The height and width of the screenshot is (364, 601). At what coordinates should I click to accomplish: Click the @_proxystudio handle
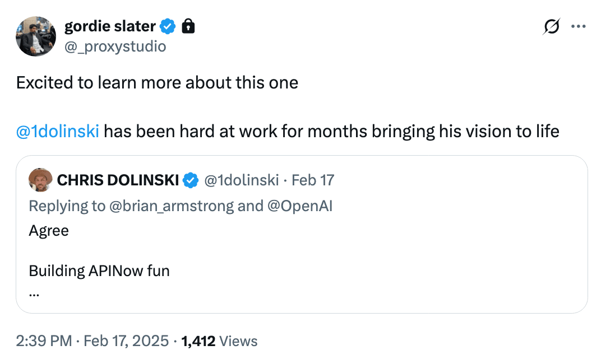115,46
